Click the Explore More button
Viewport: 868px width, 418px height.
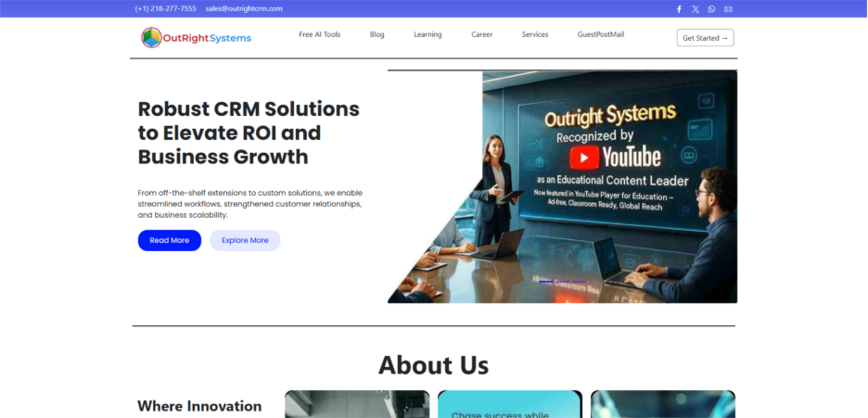pos(245,241)
